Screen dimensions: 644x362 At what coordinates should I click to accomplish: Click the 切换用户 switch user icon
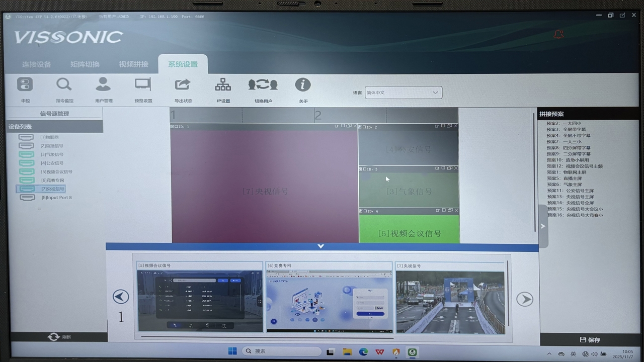(x=263, y=84)
